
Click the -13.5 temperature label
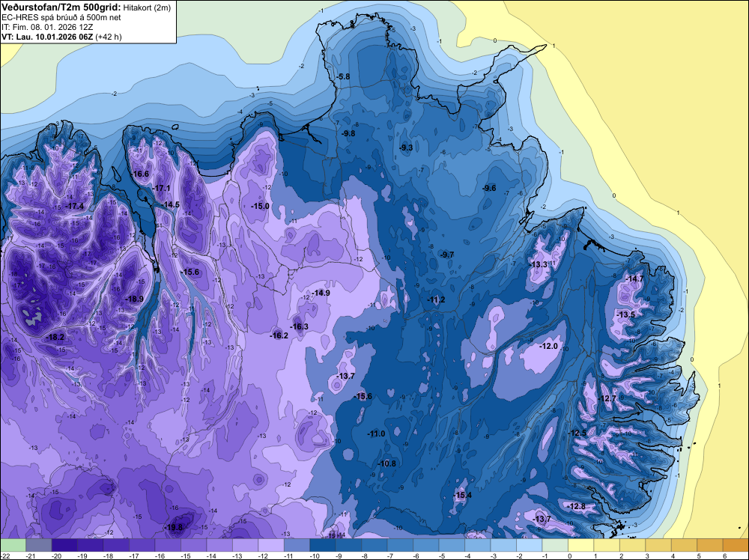point(626,314)
